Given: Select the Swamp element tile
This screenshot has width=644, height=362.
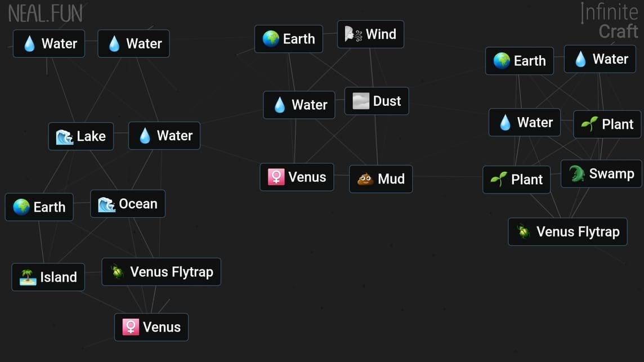Looking at the screenshot, I should click(601, 174).
